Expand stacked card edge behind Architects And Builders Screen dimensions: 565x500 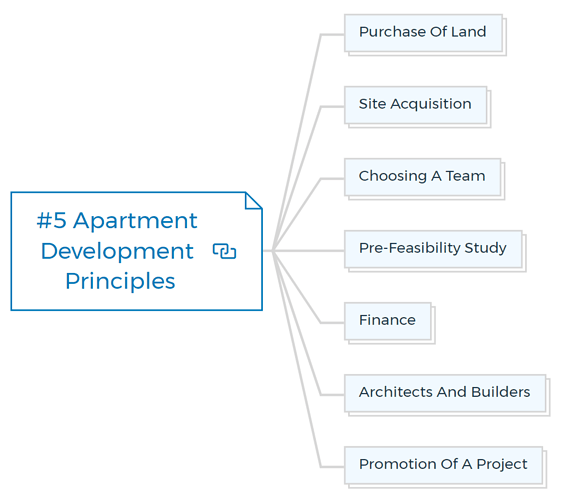(x=548, y=396)
